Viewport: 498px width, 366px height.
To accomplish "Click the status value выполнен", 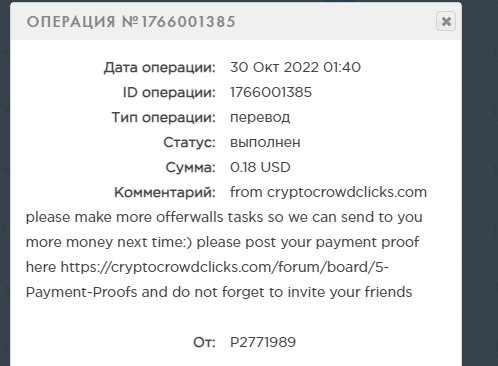I will point(265,142).
